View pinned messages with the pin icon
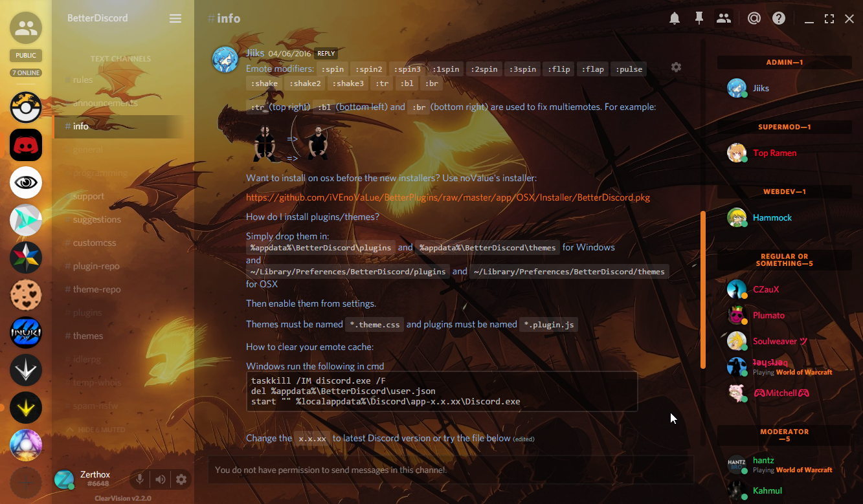Image resolution: width=863 pixels, height=504 pixels. (699, 18)
